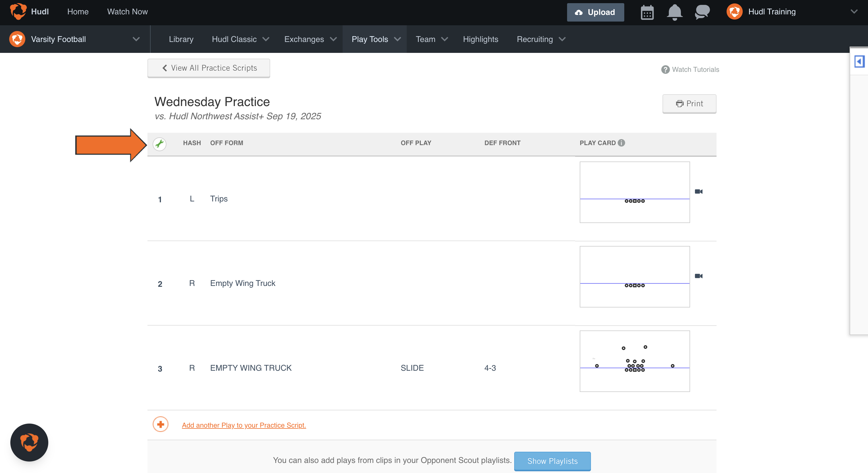868x473 pixels.
Task: Click the green wrench edit columns icon
Action: click(160, 144)
